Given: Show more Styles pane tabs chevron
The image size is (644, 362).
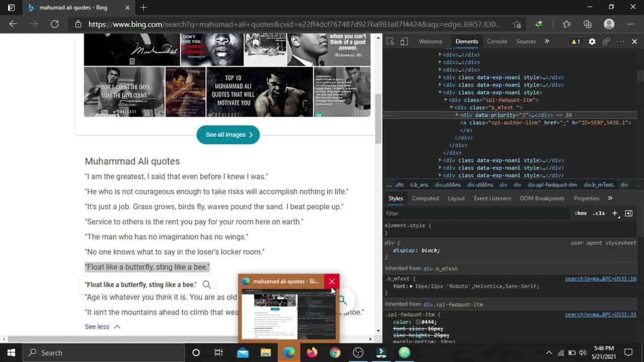Looking at the screenshot, I should tap(610, 198).
